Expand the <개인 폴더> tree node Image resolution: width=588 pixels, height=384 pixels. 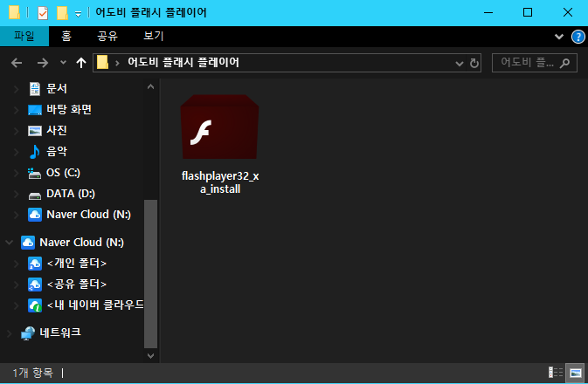(x=16, y=264)
